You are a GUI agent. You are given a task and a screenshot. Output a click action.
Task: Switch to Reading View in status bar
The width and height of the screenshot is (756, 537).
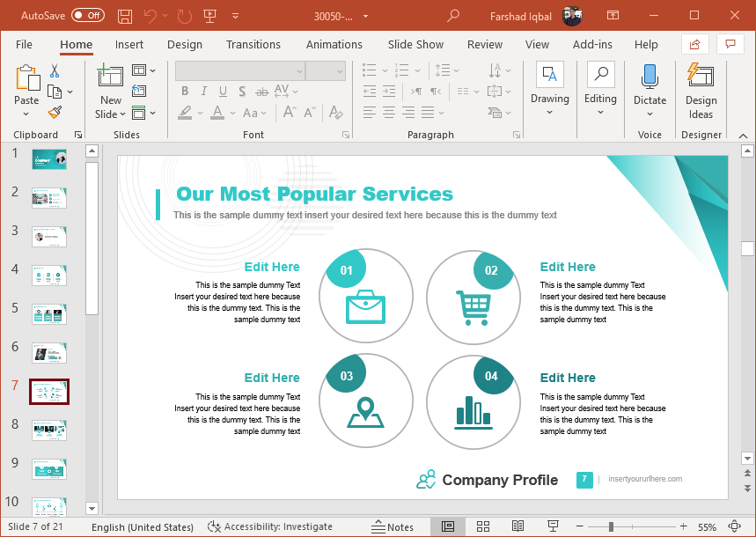coord(517,526)
